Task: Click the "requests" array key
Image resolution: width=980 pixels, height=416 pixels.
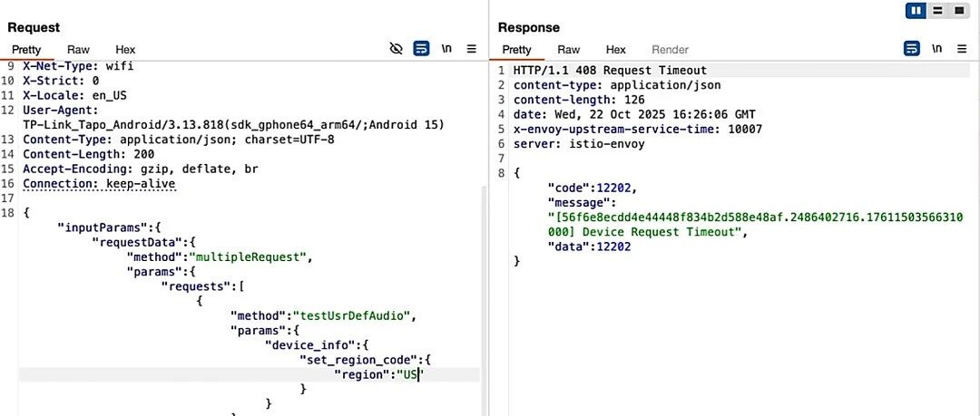Action: [x=196, y=286]
